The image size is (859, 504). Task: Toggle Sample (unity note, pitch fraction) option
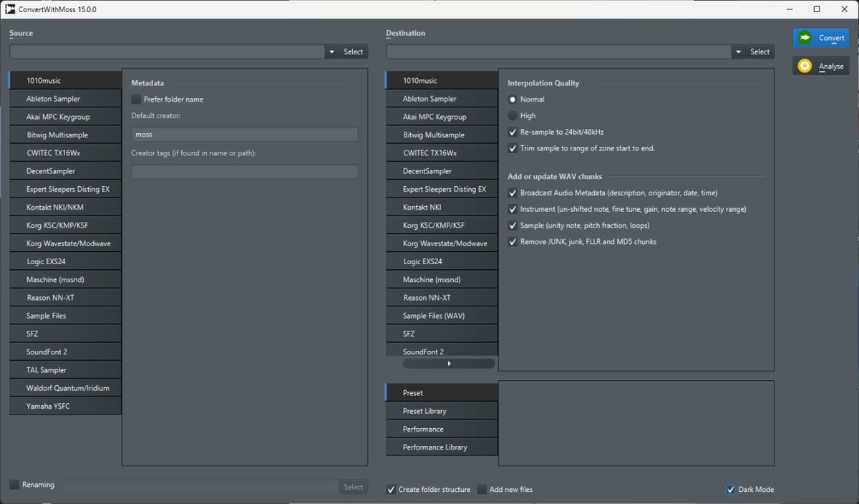coord(513,226)
